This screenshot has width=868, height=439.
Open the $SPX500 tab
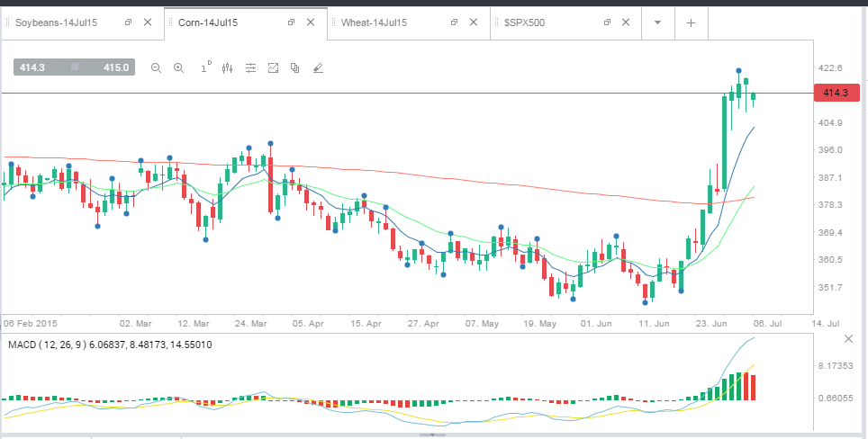coord(524,22)
